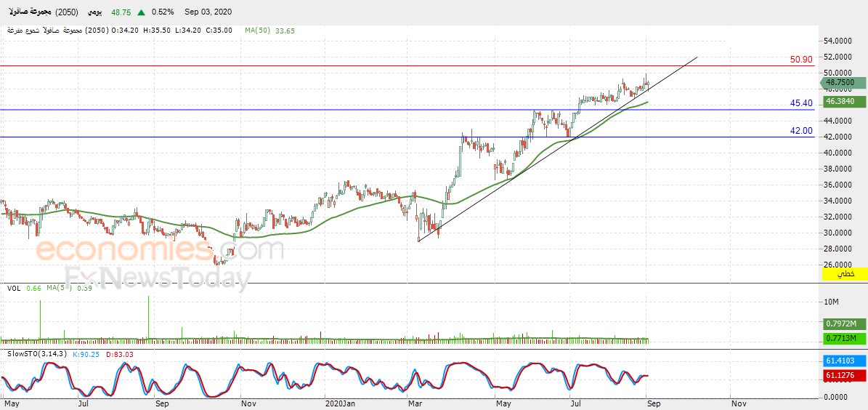Click the green up-arrow triangle beside 0.52%
The height and width of the screenshot is (410, 868).
click(139, 13)
